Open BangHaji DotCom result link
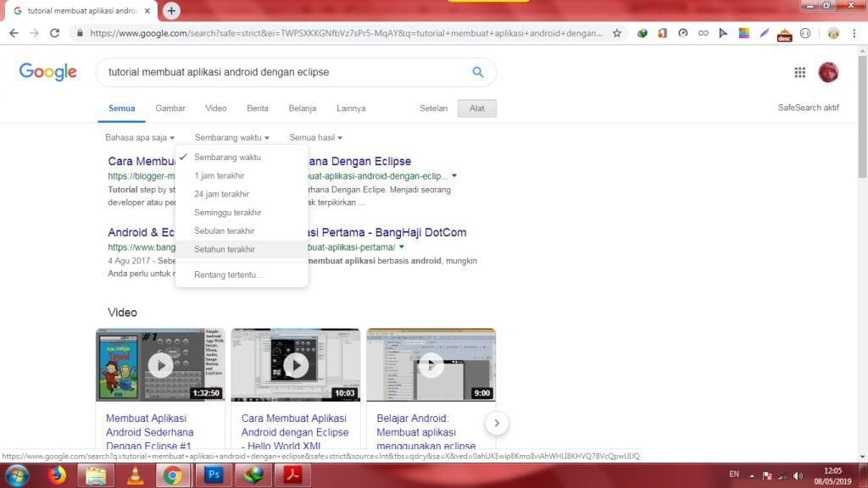Image resolution: width=868 pixels, height=488 pixels. pyautogui.click(x=387, y=232)
